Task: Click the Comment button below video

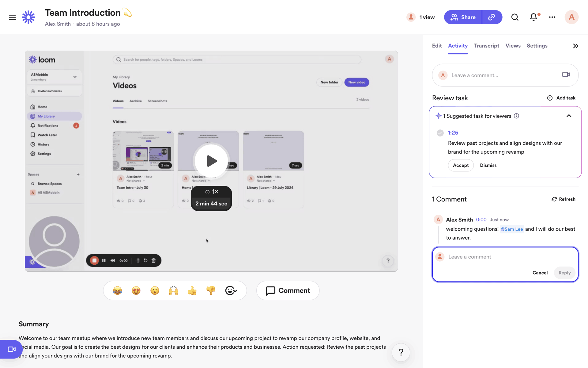Action: click(288, 290)
